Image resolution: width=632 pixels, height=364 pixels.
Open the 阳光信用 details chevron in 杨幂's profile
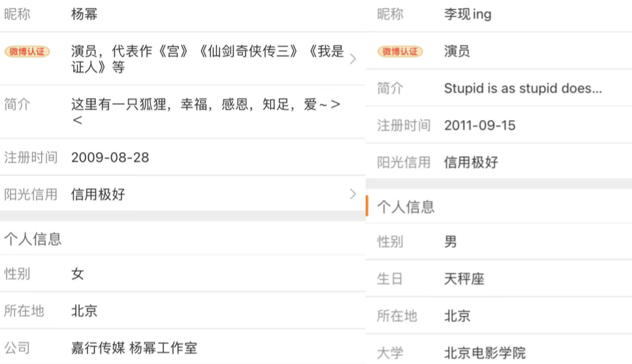353,194
